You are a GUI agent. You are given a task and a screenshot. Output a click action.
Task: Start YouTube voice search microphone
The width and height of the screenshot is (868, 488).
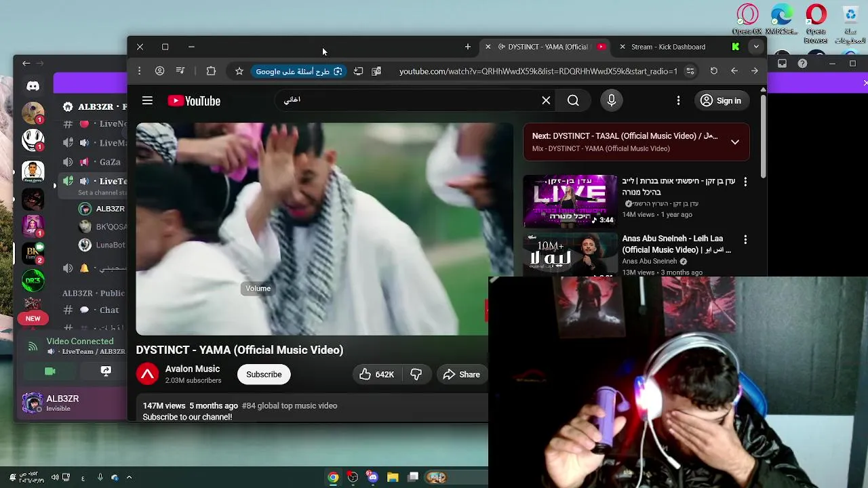[612, 100]
